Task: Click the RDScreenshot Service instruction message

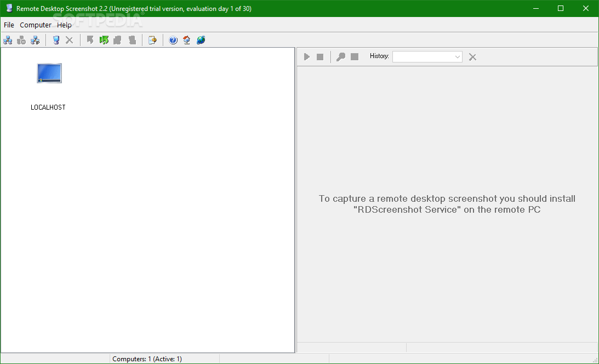Action: tap(447, 204)
